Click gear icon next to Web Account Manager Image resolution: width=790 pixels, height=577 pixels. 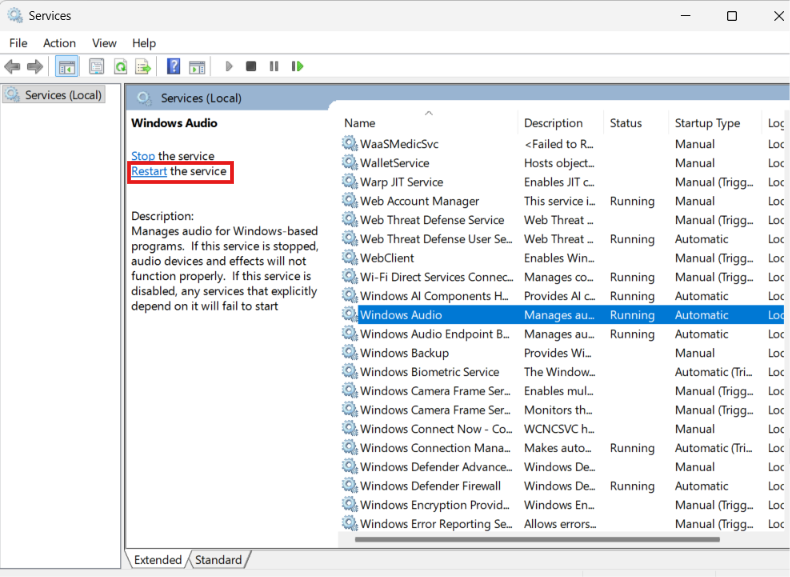[x=350, y=201]
